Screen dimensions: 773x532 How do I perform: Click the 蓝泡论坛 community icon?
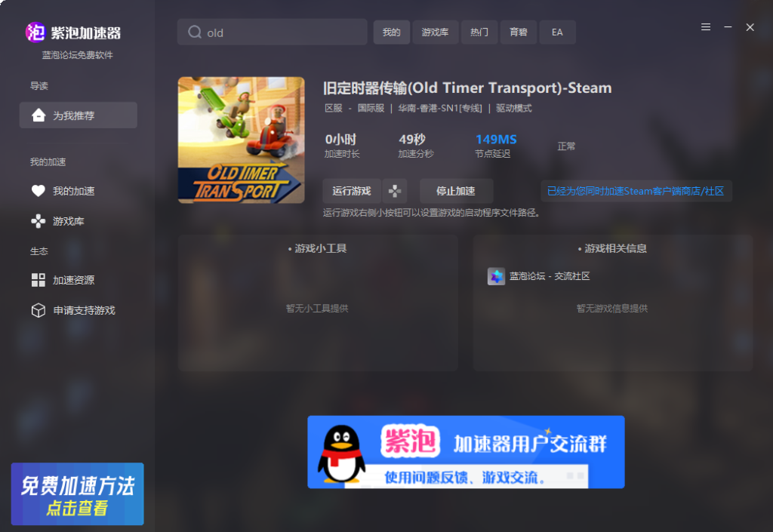coord(497,276)
